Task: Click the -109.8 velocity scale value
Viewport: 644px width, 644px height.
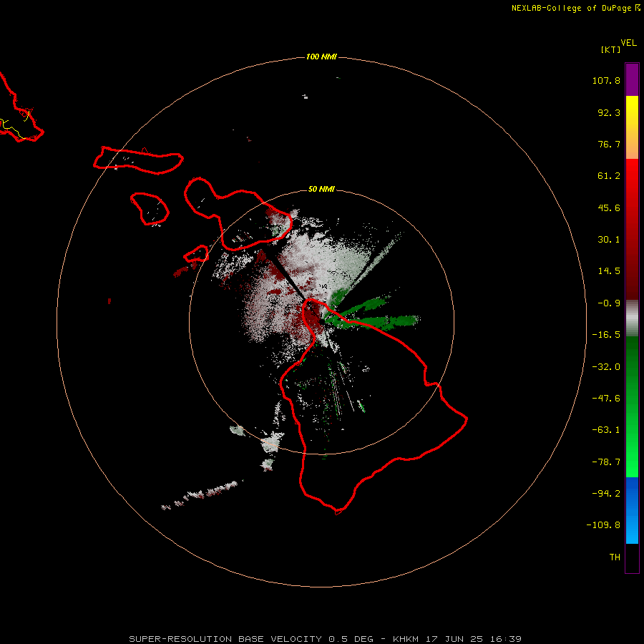Action: (x=603, y=525)
